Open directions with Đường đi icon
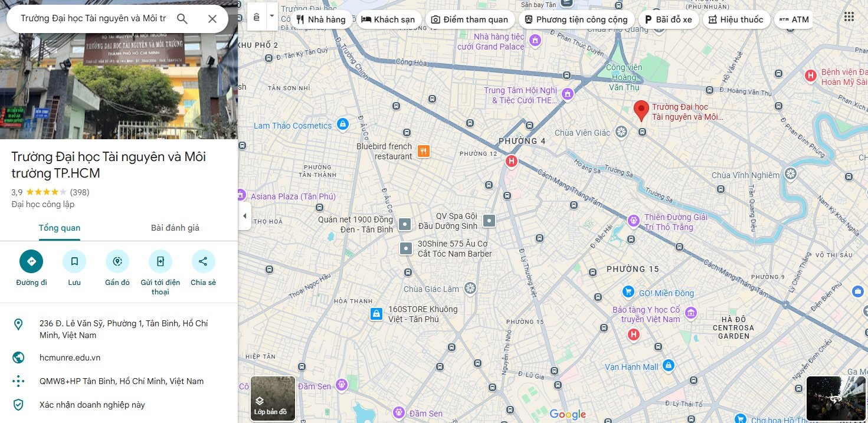This screenshot has height=423, width=868. coord(31,261)
